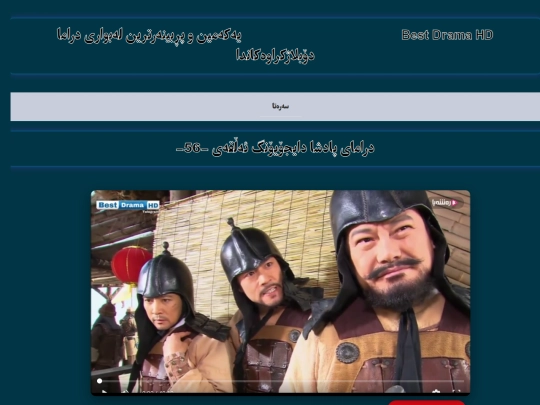The image size is (540, 405).
Task: Click the episode heading ending with -56-
Action: point(275,148)
